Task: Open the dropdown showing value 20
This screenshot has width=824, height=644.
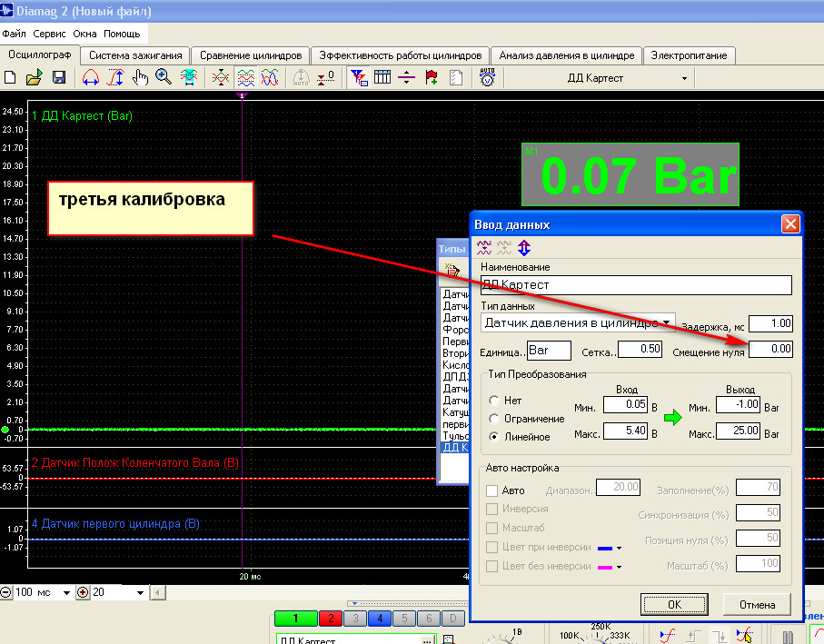Action: click(x=140, y=593)
